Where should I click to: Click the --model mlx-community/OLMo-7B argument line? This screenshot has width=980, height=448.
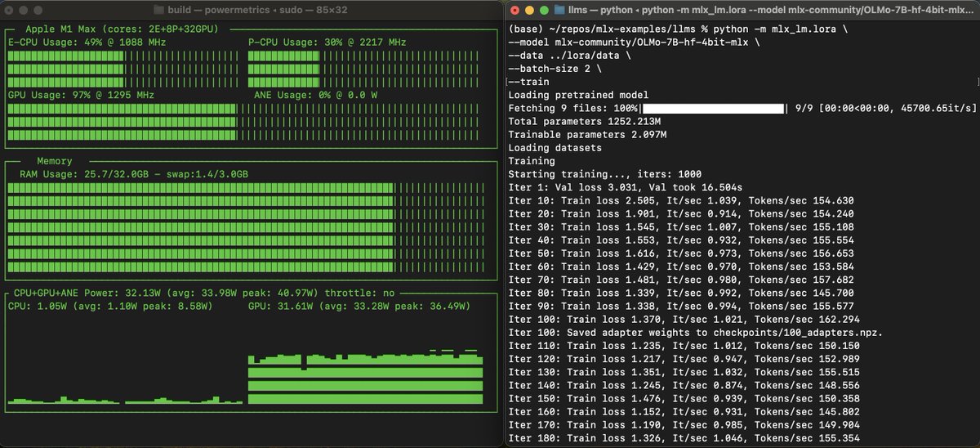tap(633, 41)
